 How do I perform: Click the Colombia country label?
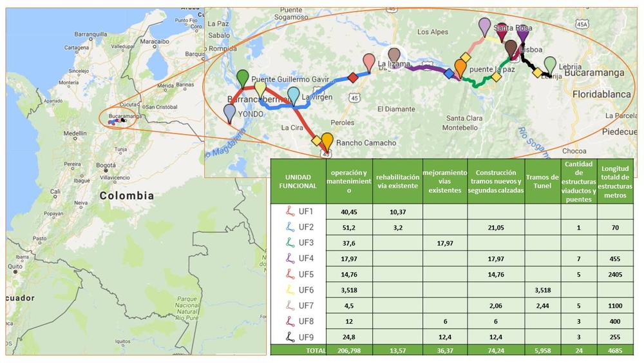[x=126, y=195]
